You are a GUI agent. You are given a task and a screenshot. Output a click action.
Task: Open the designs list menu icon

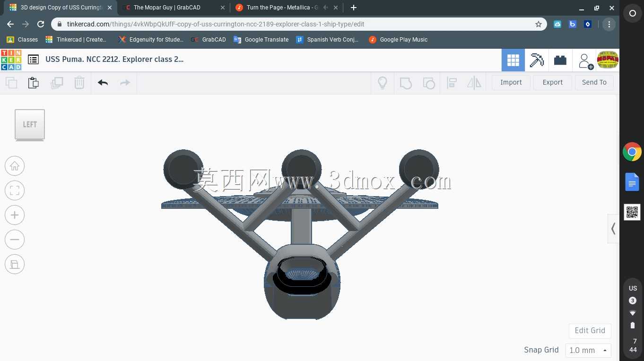click(x=33, y=60)
